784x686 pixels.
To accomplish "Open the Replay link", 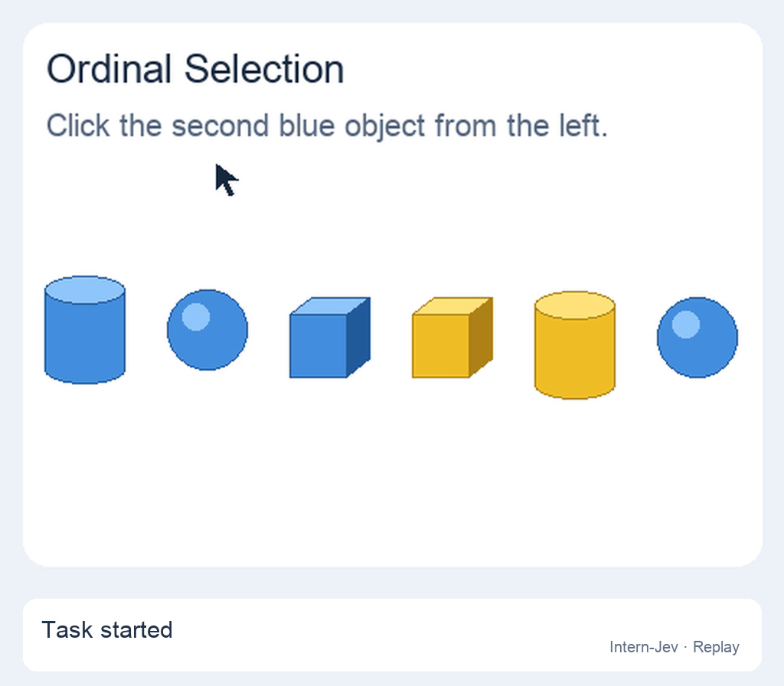I will tap(716, 647).
